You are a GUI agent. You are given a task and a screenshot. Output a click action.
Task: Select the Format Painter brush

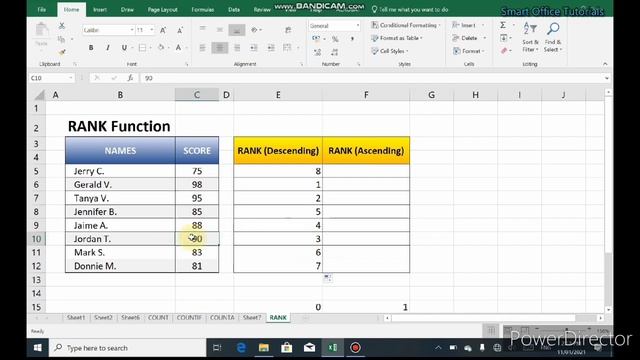coord(62,52)
